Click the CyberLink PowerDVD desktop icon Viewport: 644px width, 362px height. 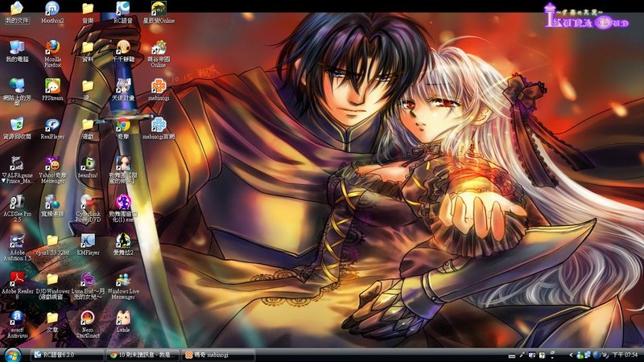coord(88,202)
